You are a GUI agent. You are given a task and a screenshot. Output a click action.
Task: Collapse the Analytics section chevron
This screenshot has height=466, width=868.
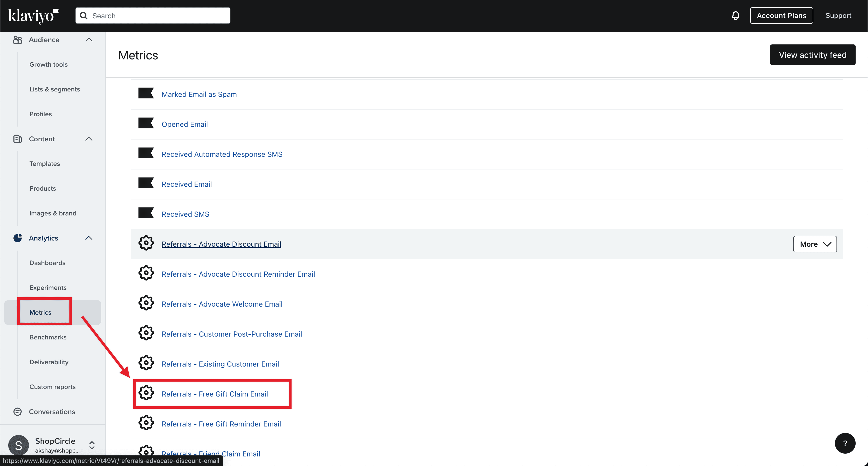[x=89, y=238]
